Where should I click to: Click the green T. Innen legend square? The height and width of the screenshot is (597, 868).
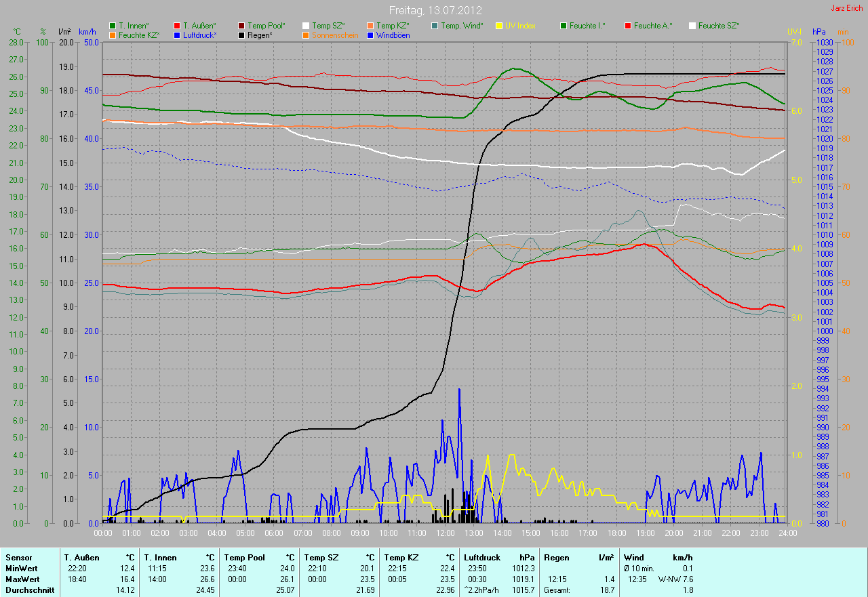pos(113,26)
